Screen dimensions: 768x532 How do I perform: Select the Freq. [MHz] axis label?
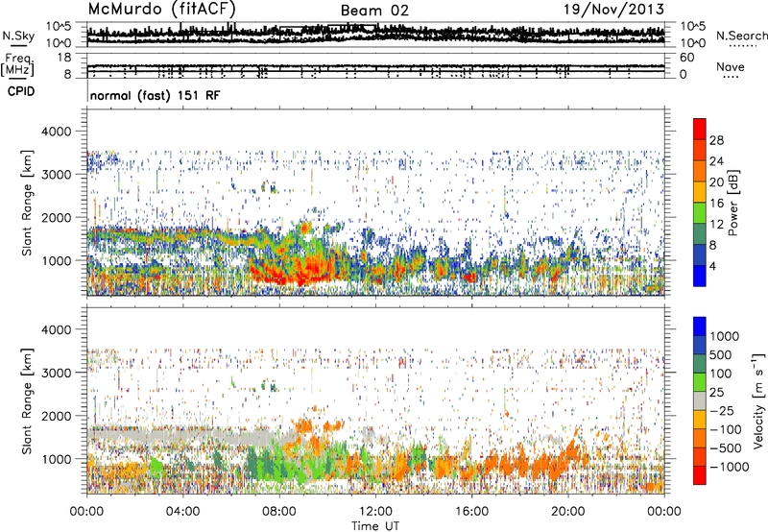click(18, 64)
